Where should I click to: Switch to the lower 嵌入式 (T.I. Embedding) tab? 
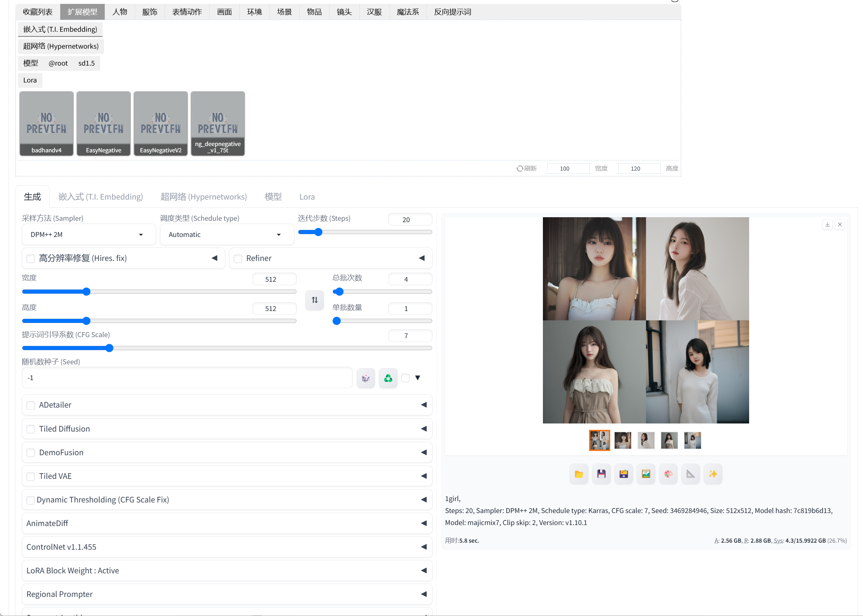[x=100, y=196]
